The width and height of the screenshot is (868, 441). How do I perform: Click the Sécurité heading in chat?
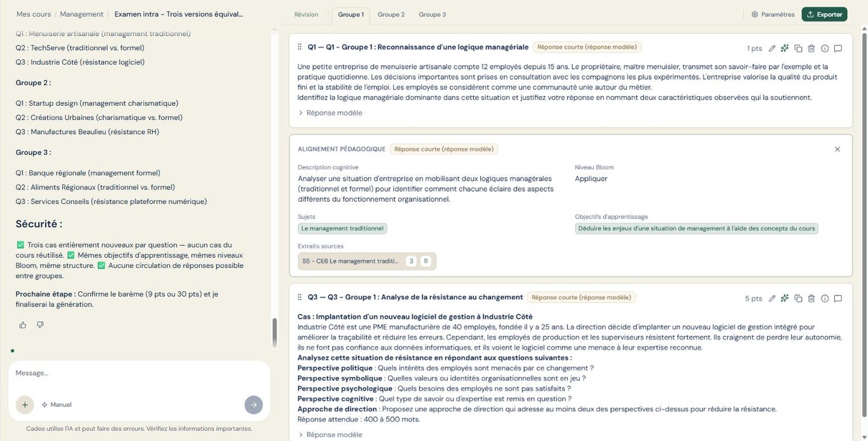(39, 224)
